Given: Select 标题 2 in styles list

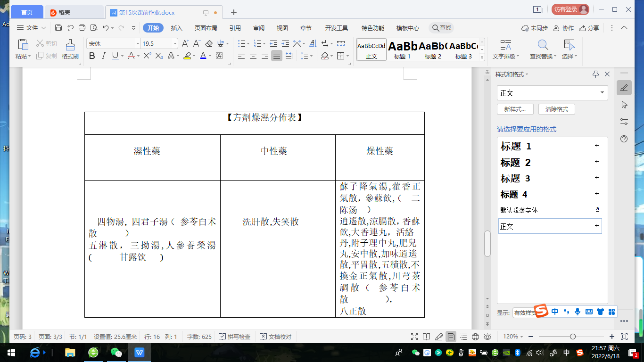Looking at the screenshot, I should (x=550, y=163).
